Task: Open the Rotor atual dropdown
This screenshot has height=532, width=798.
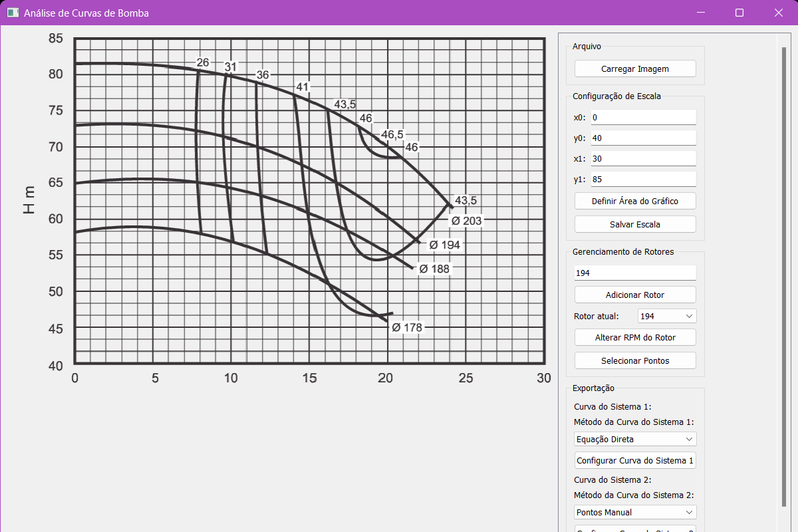Action: pos(667,316)
